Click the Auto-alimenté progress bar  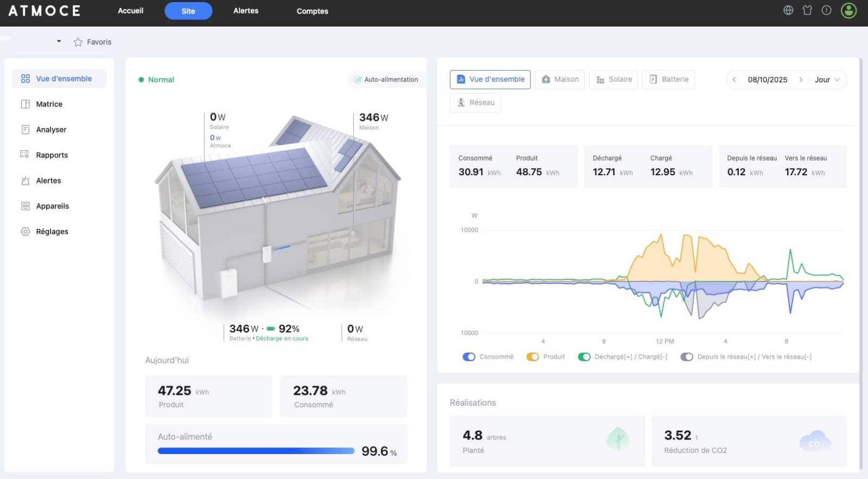pyautogui.click(x=256, y=451)
